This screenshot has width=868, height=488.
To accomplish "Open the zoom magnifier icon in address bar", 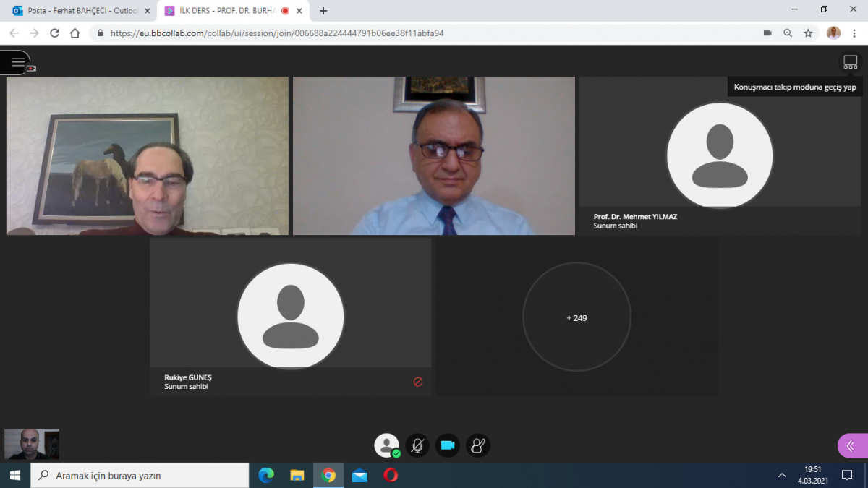I will click(x=788, y=33).
